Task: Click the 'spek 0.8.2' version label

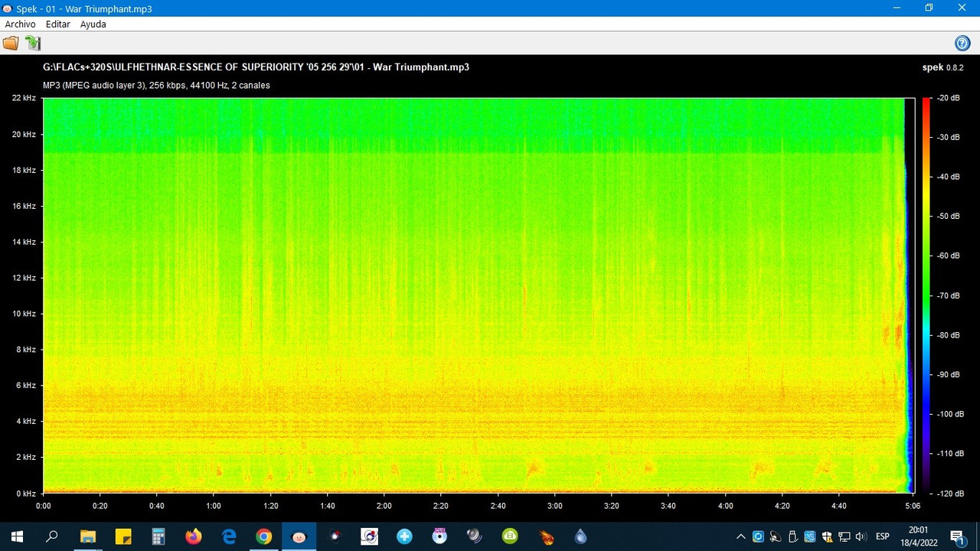Action: coord(942,67)
